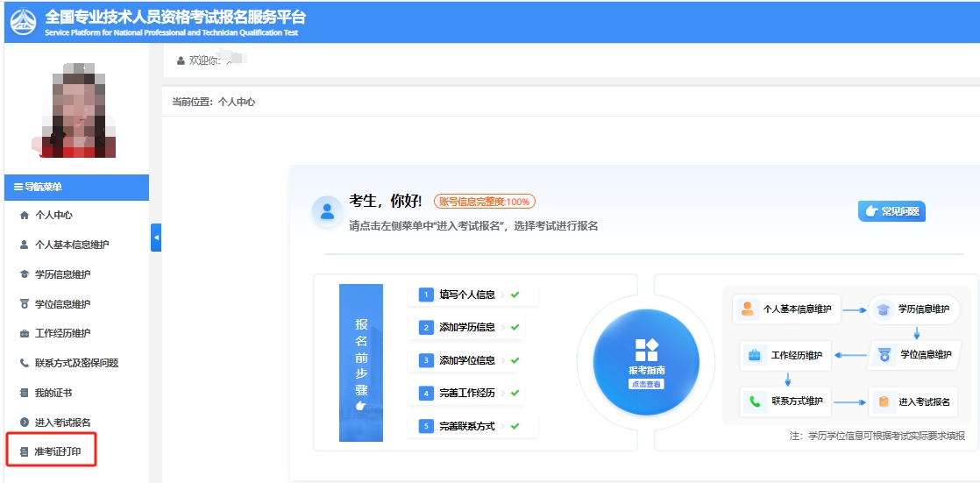Click the home icon beside 个人中心
980x483 pixels.
pos(24,216)
